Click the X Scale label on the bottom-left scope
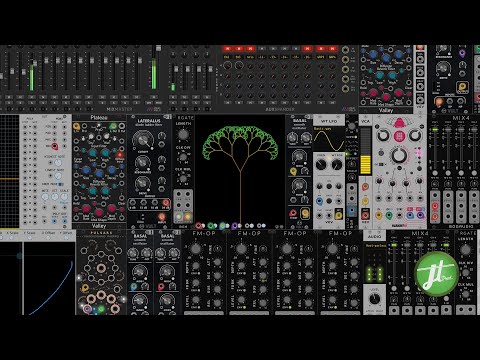Image resolution: width=480 pixels, height=360 pixels. click(12, 233)
